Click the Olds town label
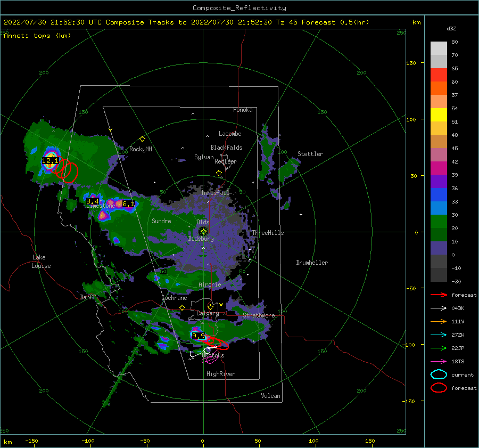 pyautogui.click(x=203, y=222)
